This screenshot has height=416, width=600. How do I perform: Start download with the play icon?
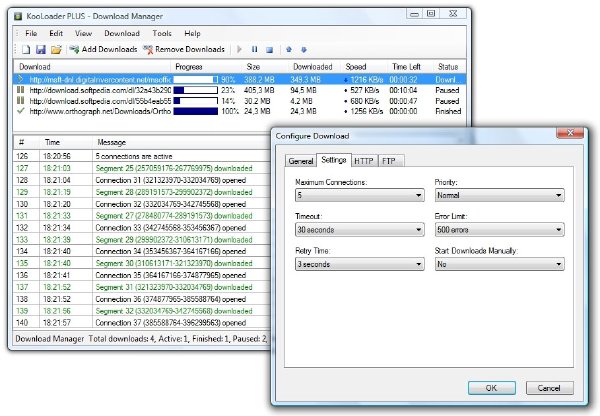coord(240,49)
